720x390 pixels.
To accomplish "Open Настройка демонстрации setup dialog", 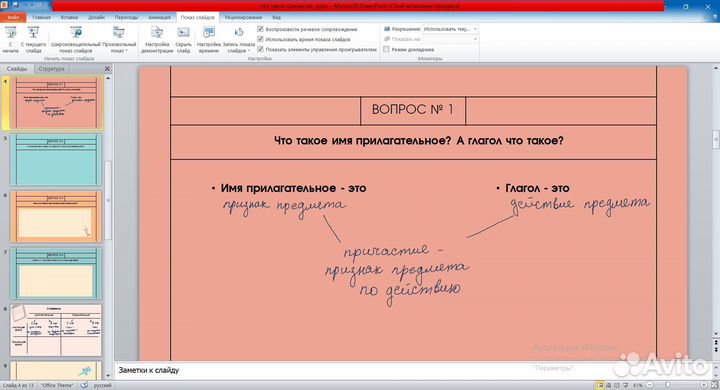I will click(x=157, y=39).
